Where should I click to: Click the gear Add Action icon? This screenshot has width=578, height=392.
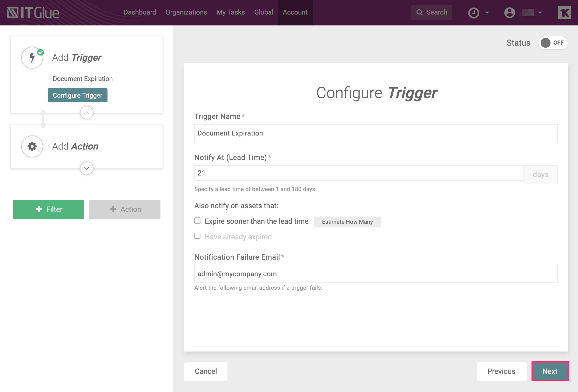32,146
